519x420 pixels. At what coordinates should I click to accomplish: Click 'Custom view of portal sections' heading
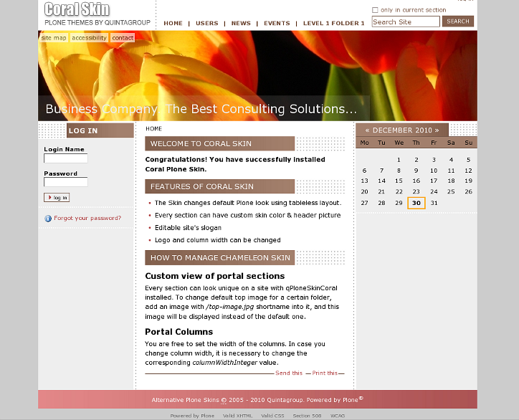click(215, 276)
